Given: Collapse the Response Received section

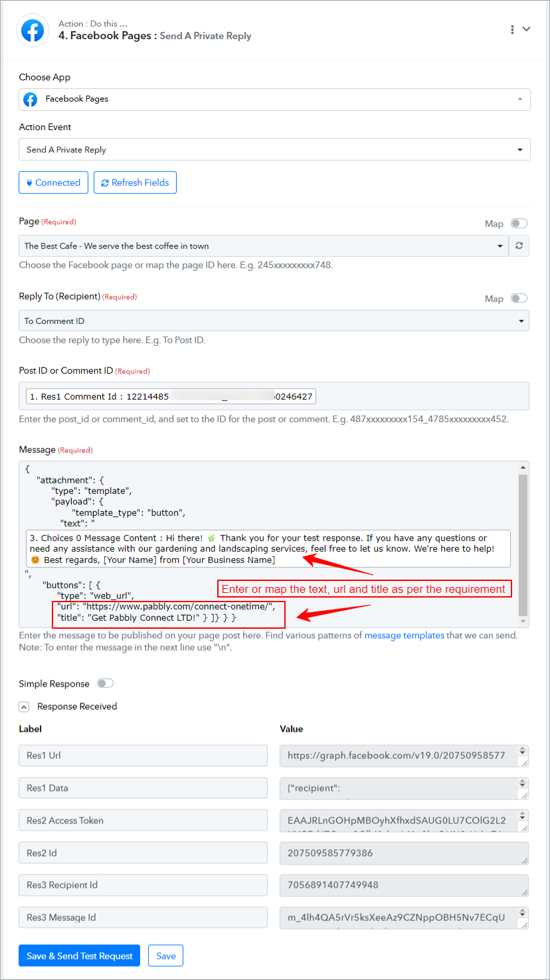Looking at the screenshot, I should pyautogui.click(x=24, y=707).
